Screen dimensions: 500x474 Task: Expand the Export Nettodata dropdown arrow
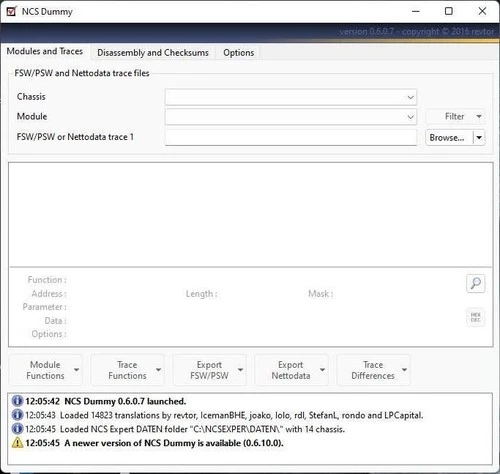coord(322,370)
